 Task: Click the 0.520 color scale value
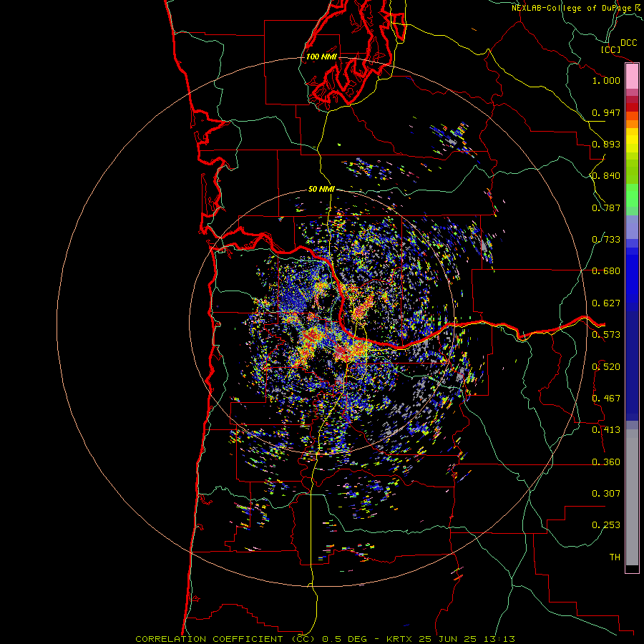tap(606, 367)
